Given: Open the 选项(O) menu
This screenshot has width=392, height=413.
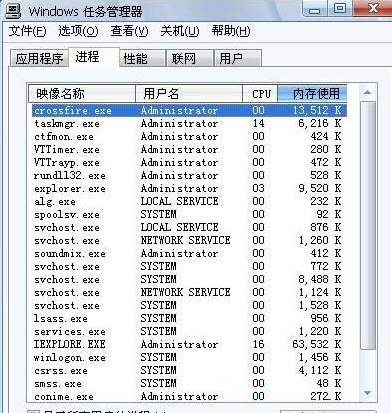Looking at the screenshot, I should tap(78, 31).
